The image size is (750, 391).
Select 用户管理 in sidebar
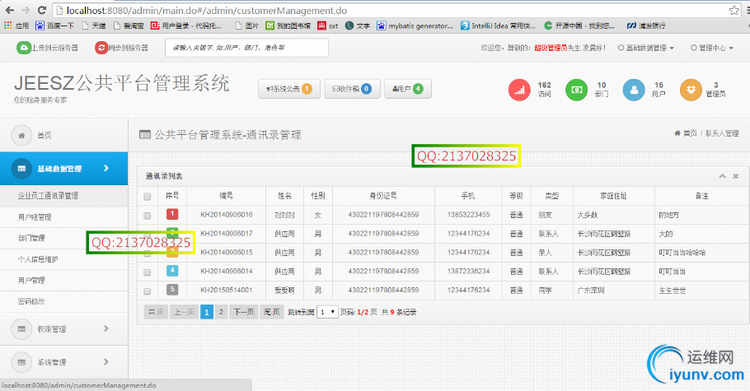click(x=32, y=280)
